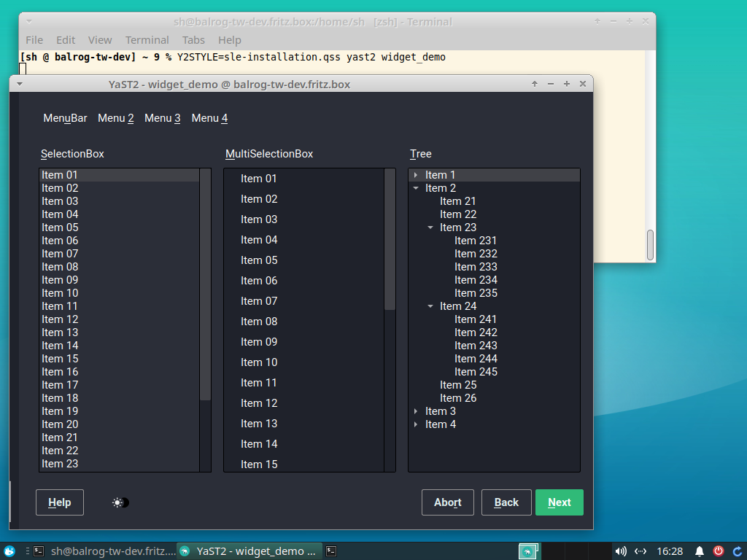Click the SelectionBox scrollbar thumb
747x560 pixels.
pos(205,284)
